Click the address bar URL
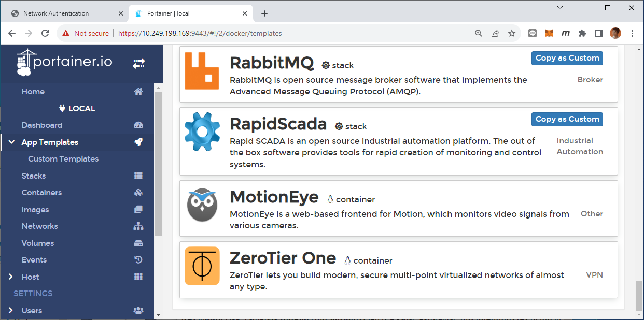 tap(200, 33)
